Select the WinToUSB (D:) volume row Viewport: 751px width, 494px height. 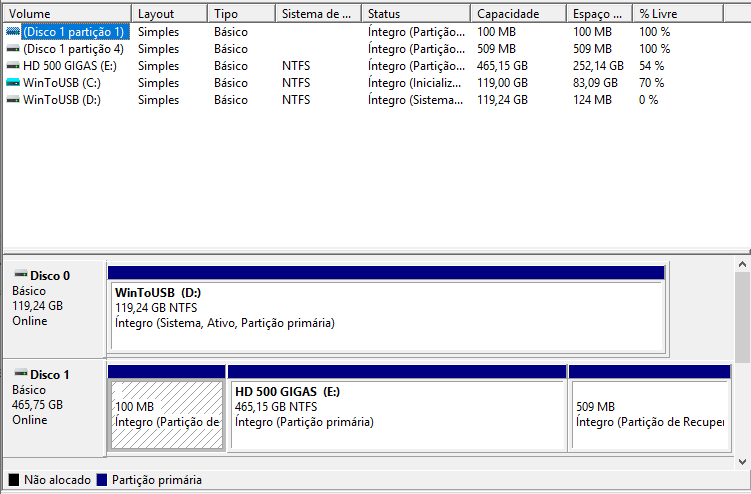[x=364, y=100]
